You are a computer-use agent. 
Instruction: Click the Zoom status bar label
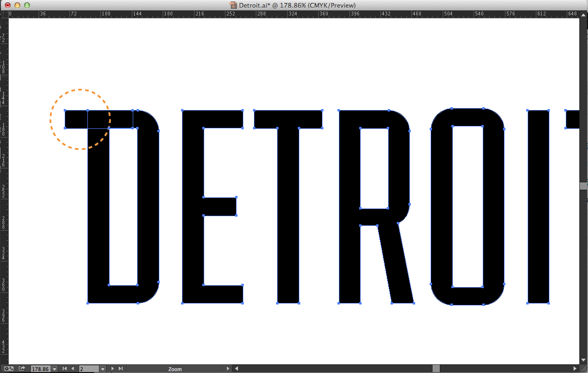pyautogui.click(x=175, y=369)
